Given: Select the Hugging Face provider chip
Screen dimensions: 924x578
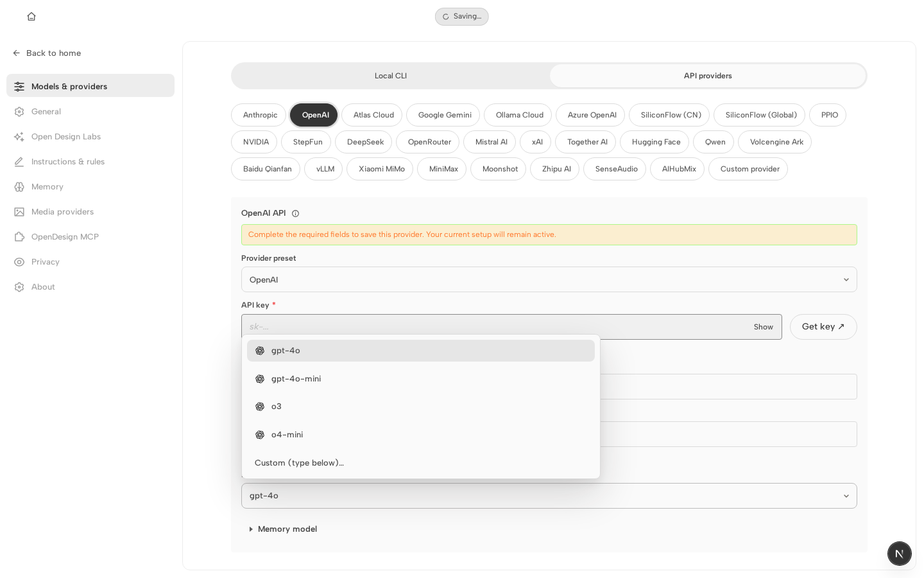Looking at the screenshot, I should (654, 142).
